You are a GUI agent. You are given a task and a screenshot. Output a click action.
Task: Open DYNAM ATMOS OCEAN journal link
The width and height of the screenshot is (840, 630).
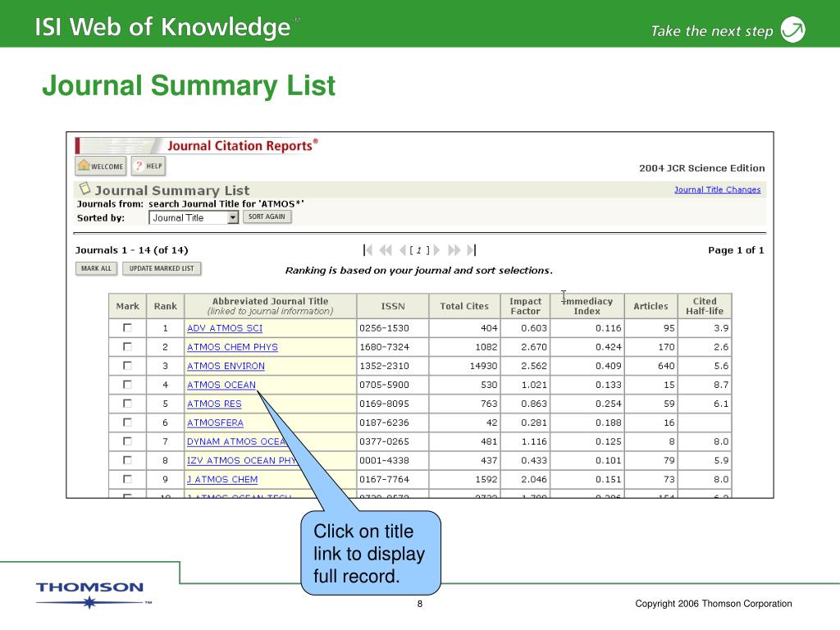[237, 441]
